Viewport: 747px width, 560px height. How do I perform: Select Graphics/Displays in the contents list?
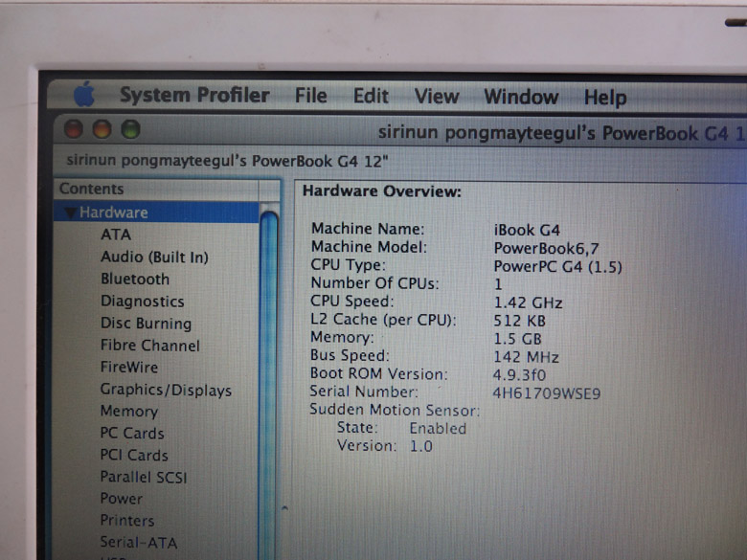[166, 390]
